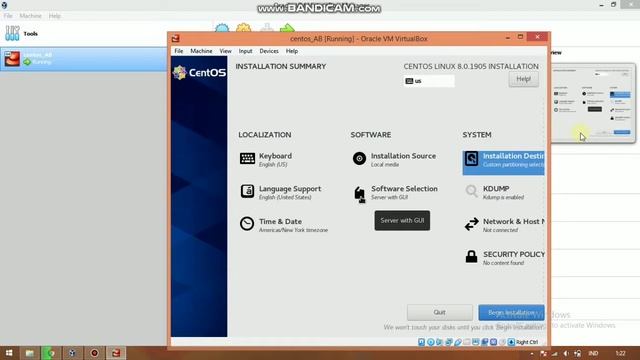Click the KDUMP label
Screen dimensions: 640x360
click(x=496, y=189)
